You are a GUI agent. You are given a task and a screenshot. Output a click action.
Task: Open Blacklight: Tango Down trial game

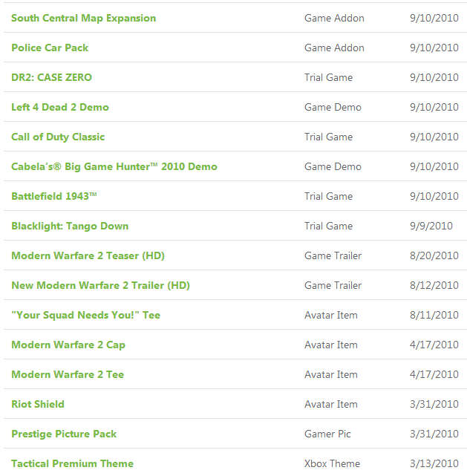(70, 226)
